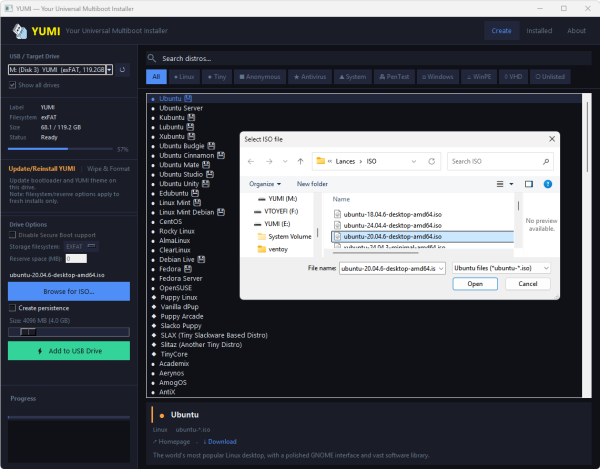The image size is (600, 469).
Task: Click the refresh drives icon beside target drive
Action: pyautogui.click(x=122, y=70)
